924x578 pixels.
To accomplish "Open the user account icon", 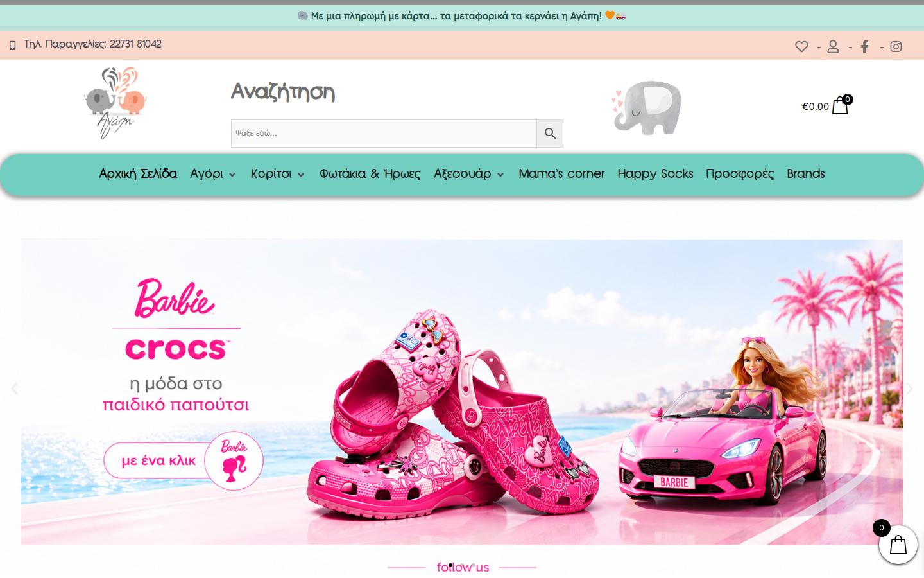I will point(833,46).
